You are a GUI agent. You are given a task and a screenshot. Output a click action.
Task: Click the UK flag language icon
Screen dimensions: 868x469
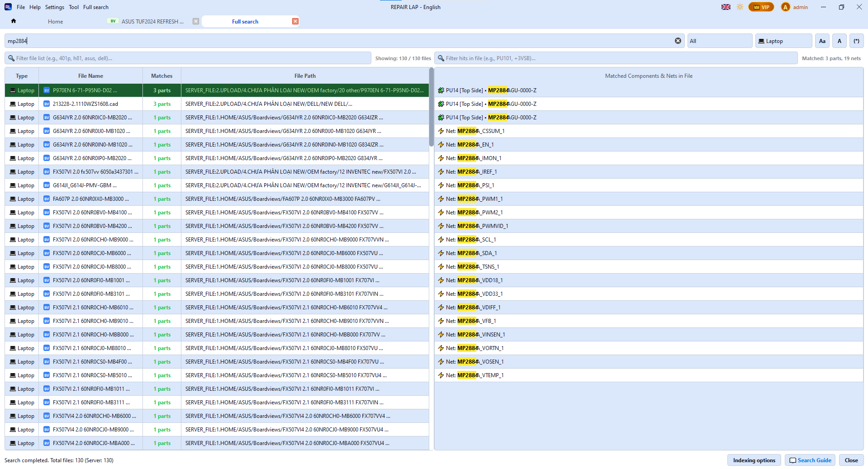(726, 7)
